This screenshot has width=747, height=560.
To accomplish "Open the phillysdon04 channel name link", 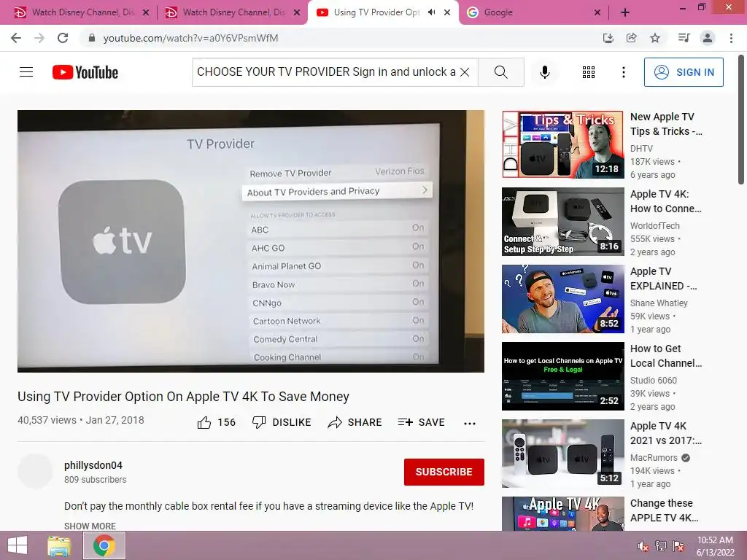I will pos(93,465).
